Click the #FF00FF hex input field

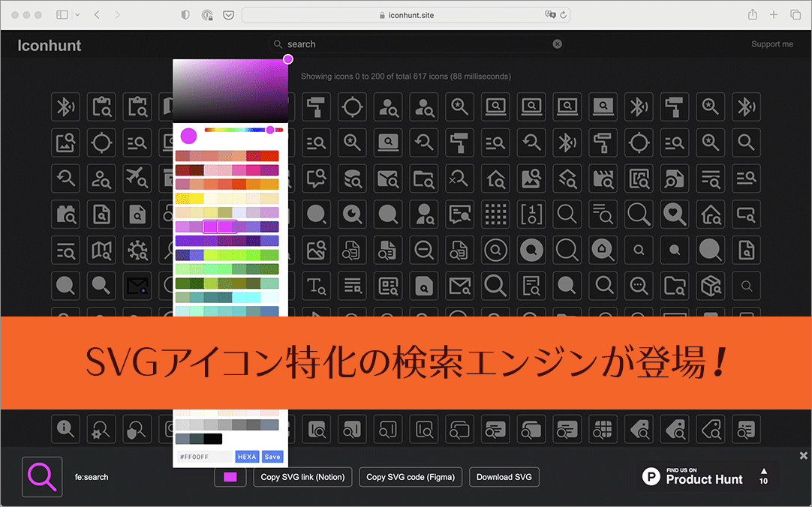click(204, 456)
